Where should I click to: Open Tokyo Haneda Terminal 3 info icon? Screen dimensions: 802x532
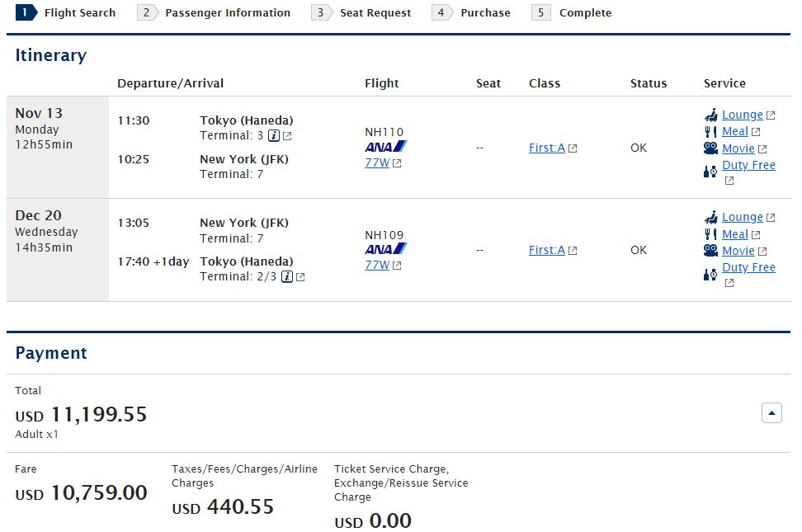point(274,135)
